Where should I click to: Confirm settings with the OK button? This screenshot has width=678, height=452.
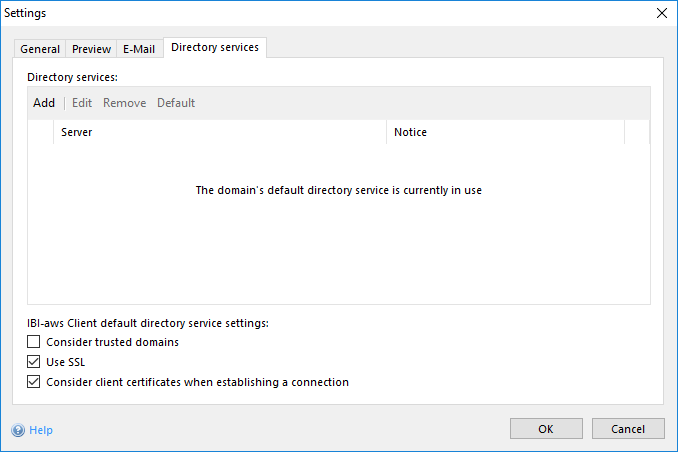click(x=546, y=429)
